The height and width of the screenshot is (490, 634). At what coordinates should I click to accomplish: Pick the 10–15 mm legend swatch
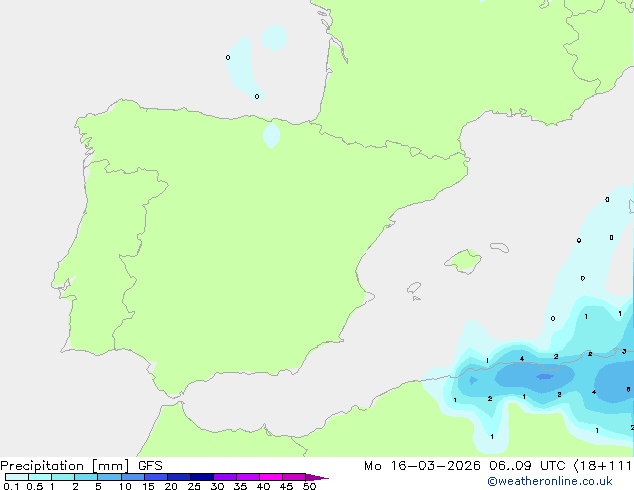click(133, 477)
